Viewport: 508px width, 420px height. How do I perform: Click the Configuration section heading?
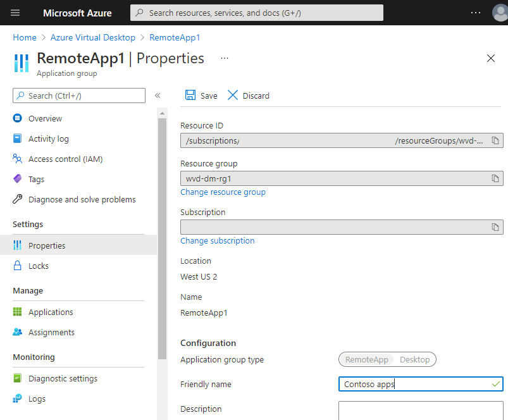coord(208,343)
